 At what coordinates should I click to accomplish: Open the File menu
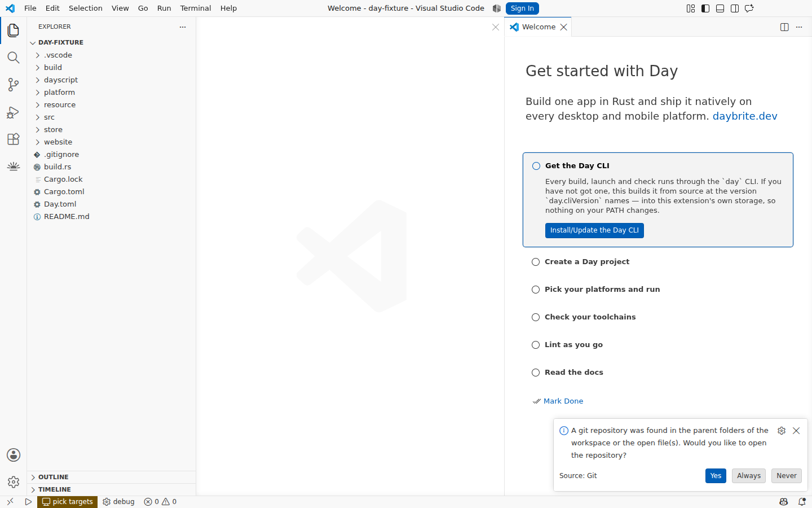click(x=30, y=8)
